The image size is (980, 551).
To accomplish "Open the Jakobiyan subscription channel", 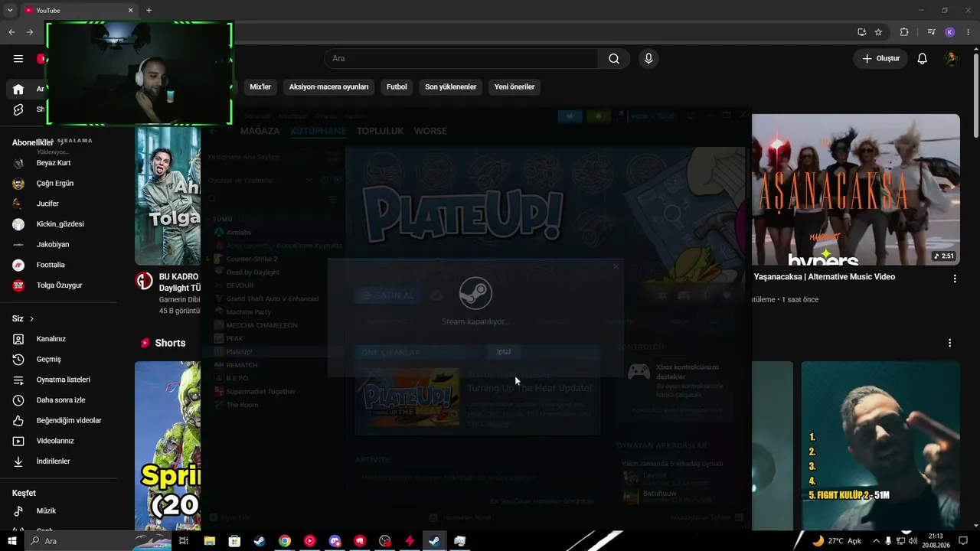I will point(53,245).
